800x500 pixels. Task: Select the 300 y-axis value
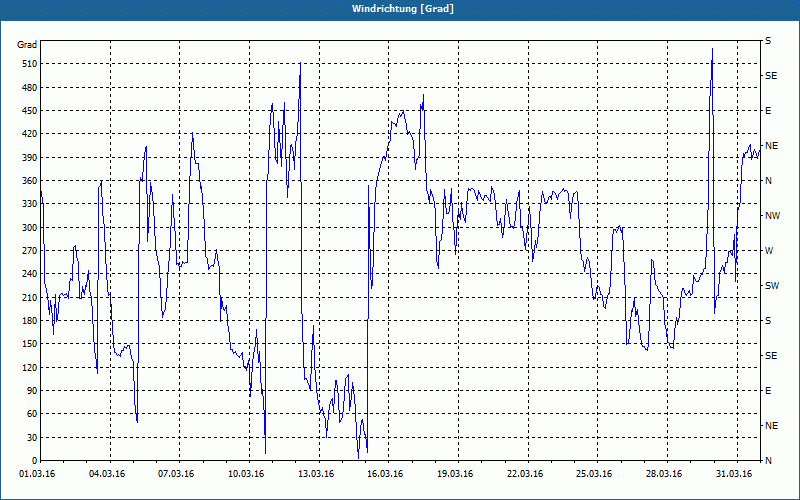(30, 228)
